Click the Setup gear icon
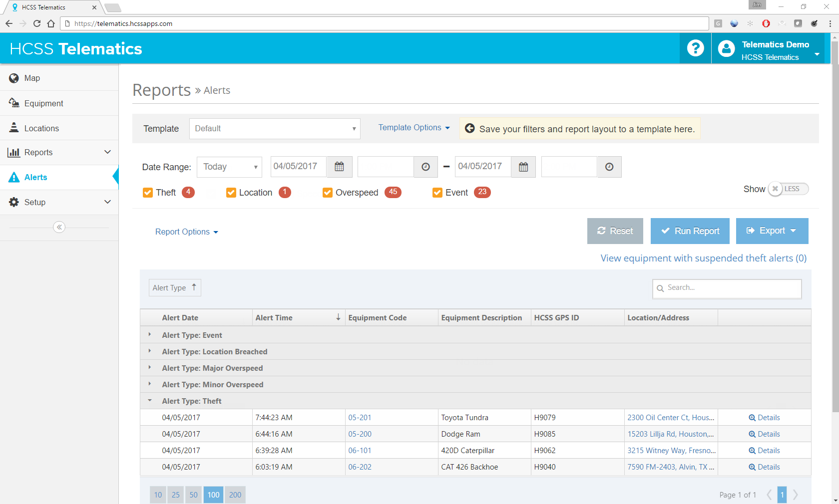The width and height of the screenshot is (839, 504). pos(14,202)
